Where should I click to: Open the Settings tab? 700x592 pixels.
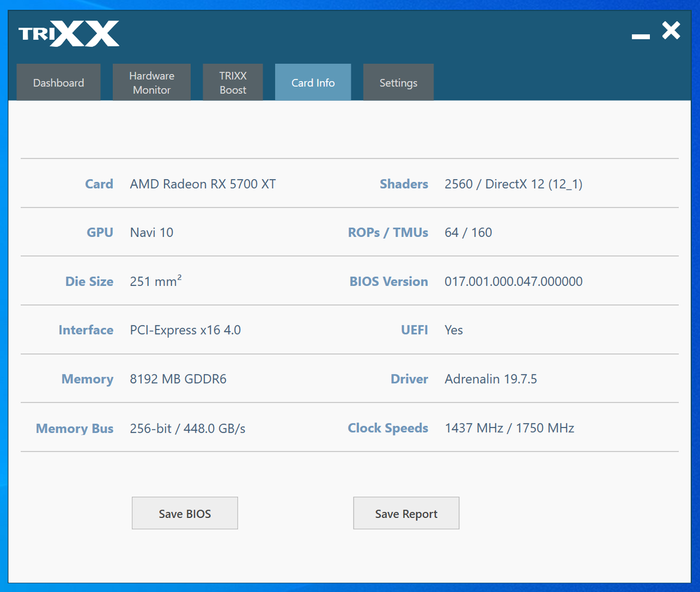point(398,82)
